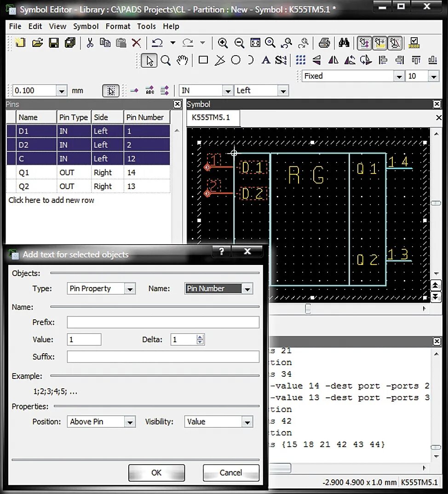Undo the last action
448x494 pixels.
(157, 42)
